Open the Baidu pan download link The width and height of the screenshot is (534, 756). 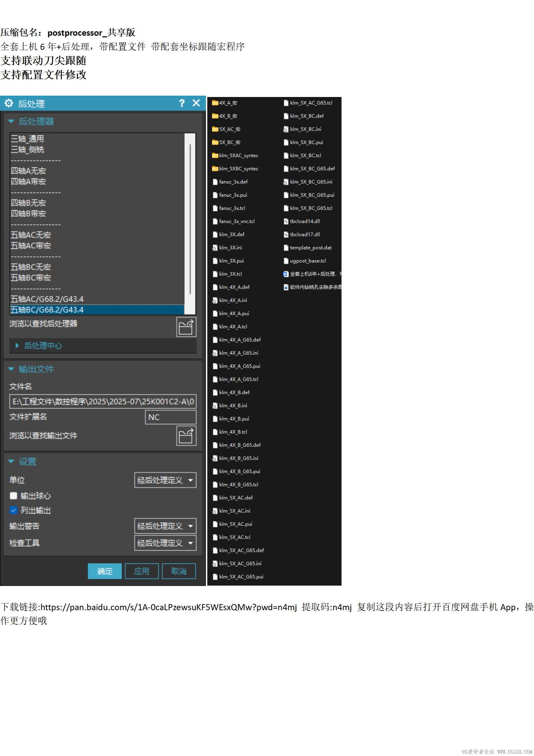[169, 607]
